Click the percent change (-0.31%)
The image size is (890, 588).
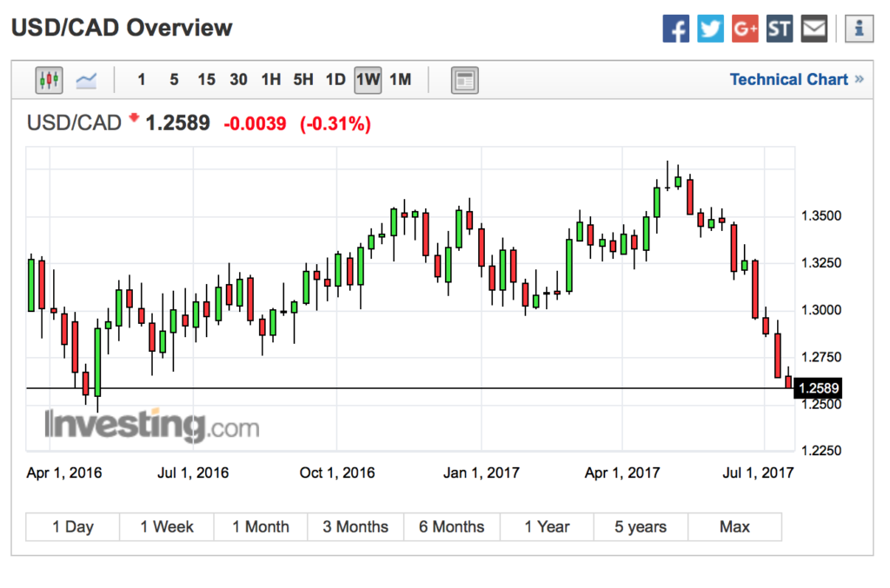point(335,123)
